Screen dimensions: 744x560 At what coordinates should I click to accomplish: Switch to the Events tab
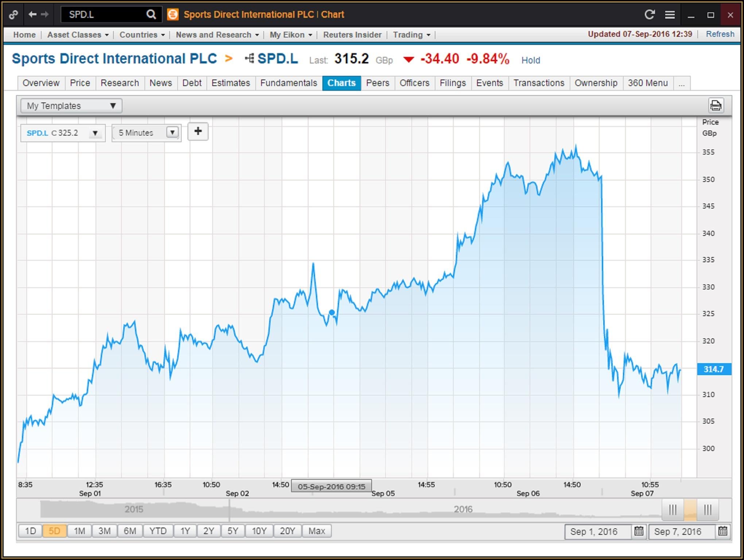489,83
